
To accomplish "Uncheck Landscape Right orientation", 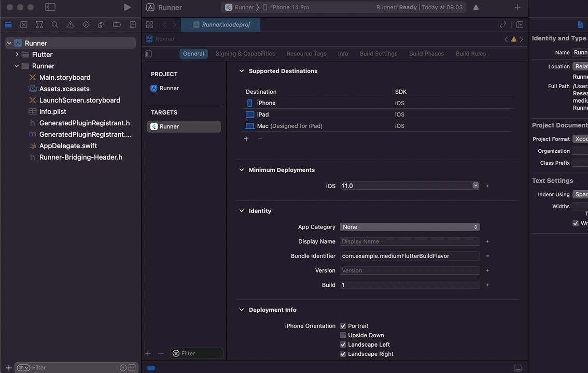I will [x=343, y=354].
